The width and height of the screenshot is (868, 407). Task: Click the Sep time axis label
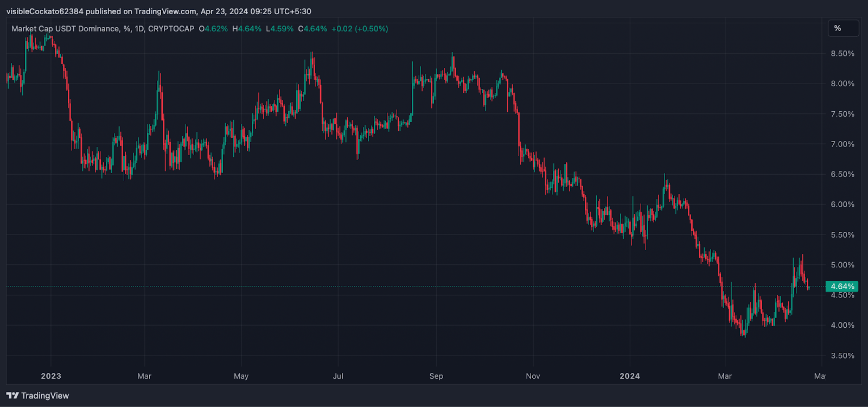(x=436, y=376)
